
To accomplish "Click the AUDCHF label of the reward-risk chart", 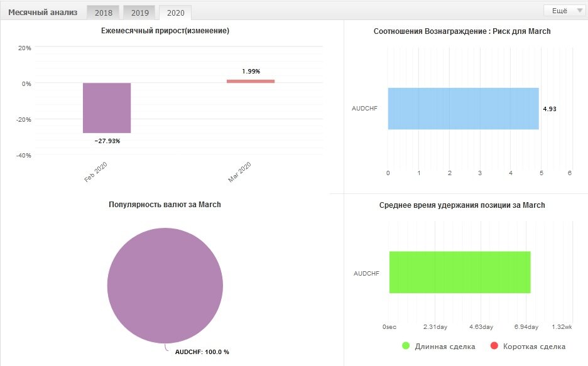I will tap(364, 108).
